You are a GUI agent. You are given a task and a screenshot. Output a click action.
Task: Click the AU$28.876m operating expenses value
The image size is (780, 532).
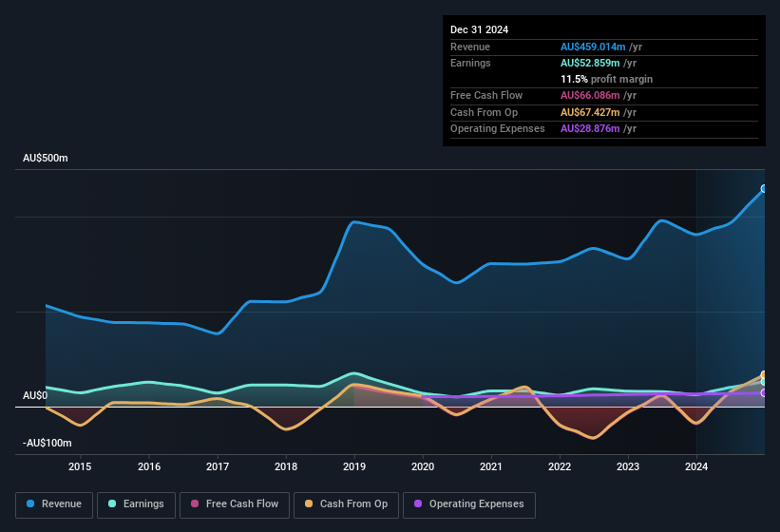click(590, 128)
